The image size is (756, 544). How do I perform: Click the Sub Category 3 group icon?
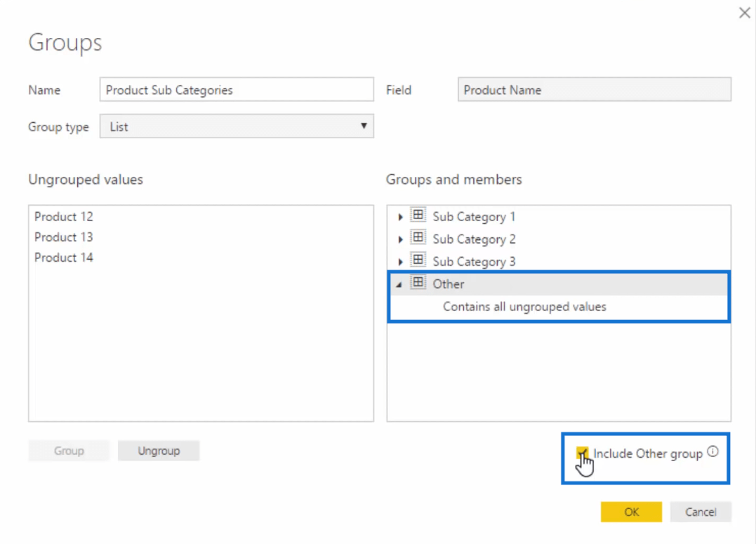418,260
